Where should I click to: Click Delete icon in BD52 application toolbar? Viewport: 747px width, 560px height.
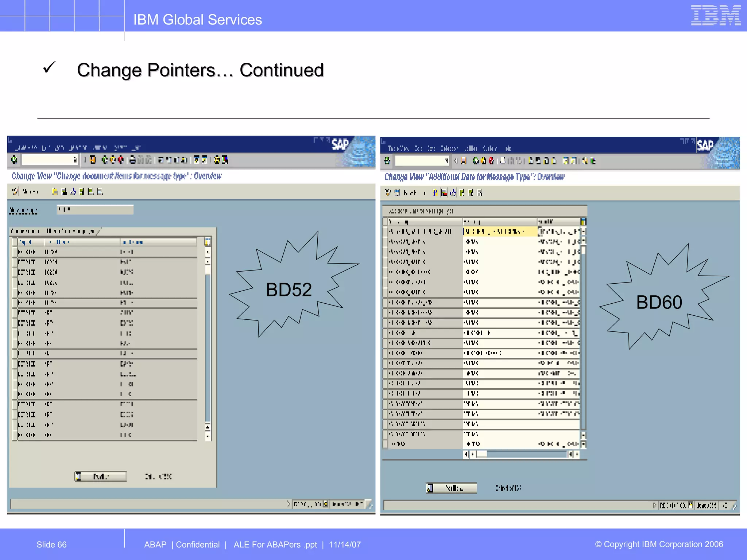(64, 191)
